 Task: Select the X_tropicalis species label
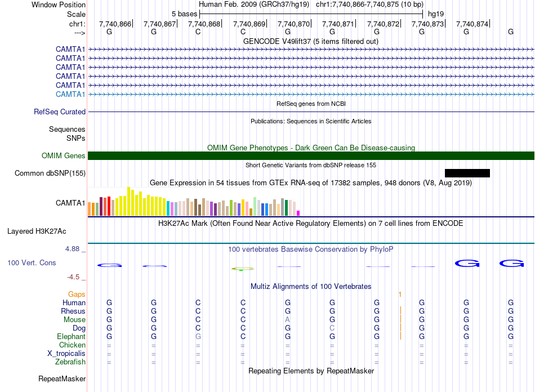tap(66, 354)
